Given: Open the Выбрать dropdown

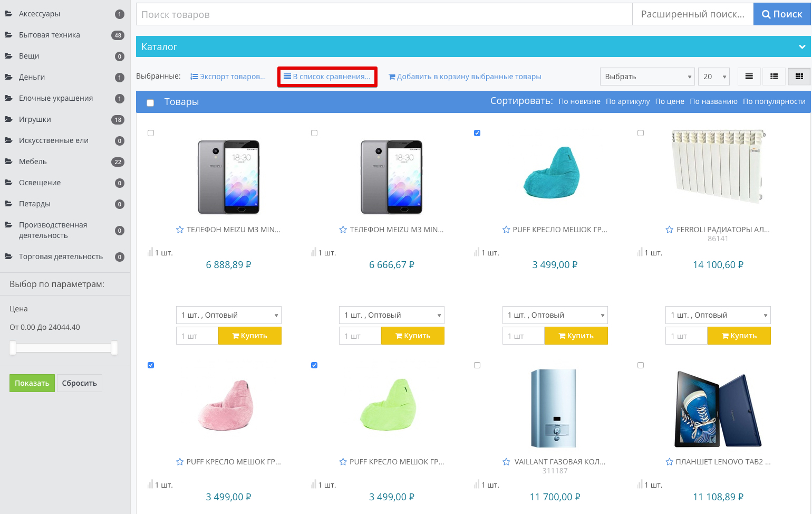Looking at the screenshot, I should [647, 77].
